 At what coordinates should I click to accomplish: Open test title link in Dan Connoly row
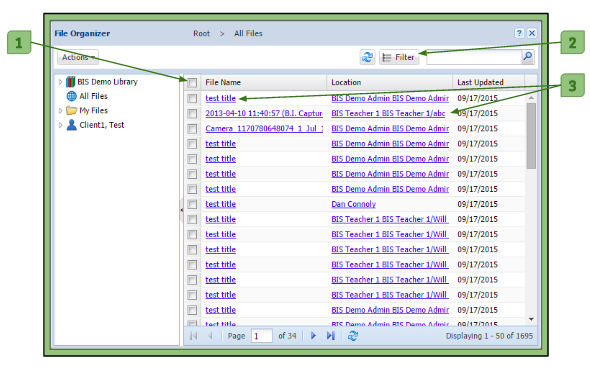pos(220,204)
